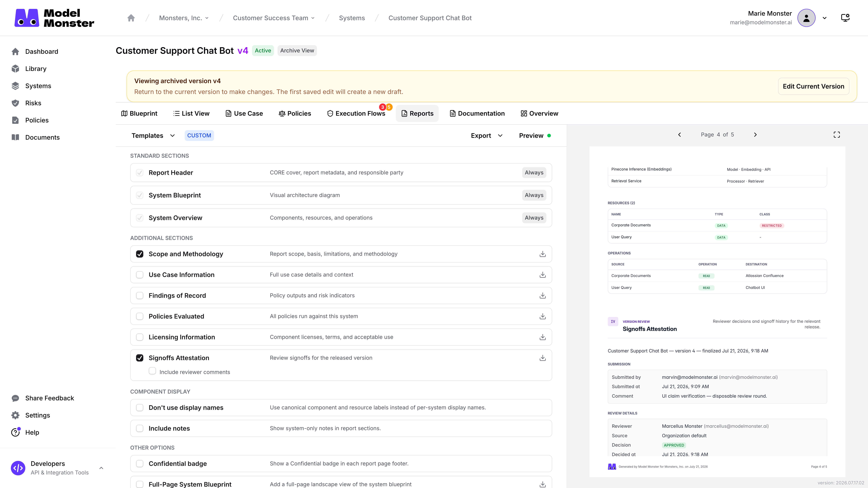Go to previous preview page
Screen dimensions: 868x488
680,135
